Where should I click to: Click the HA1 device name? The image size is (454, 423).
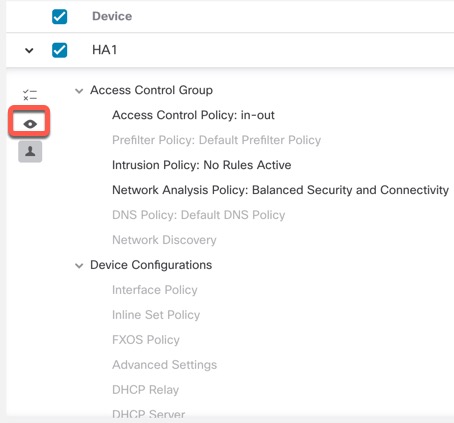point(105,50)
